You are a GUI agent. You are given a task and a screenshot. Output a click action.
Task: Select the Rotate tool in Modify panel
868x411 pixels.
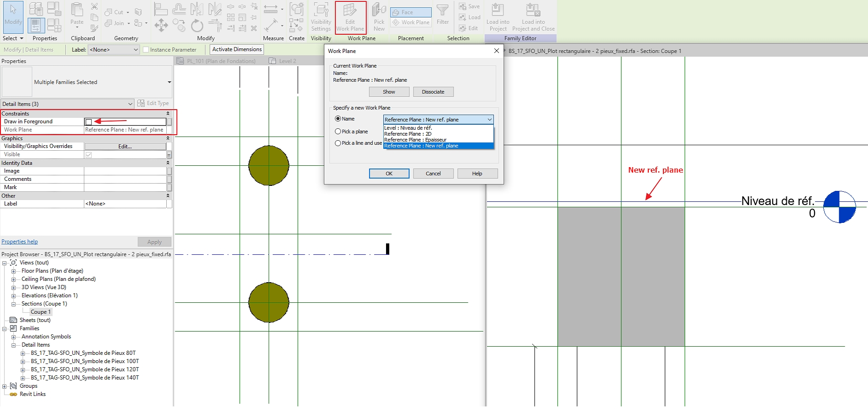[196, 25]
